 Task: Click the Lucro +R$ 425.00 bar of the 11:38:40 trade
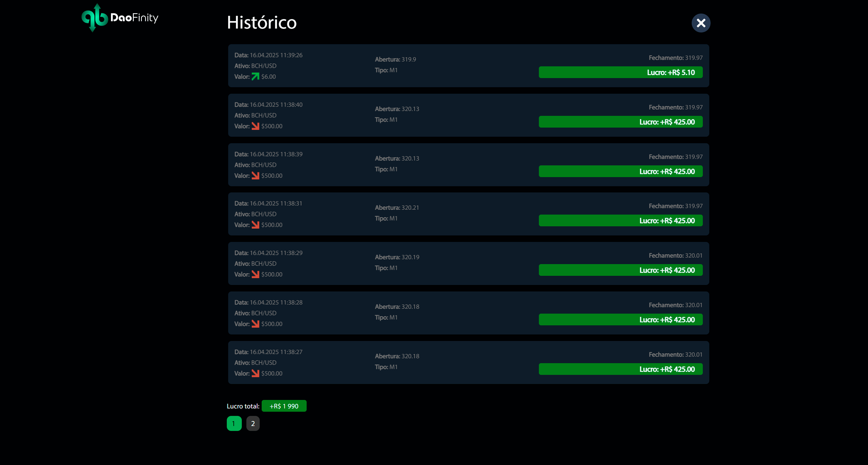click(x=621, y=122)
